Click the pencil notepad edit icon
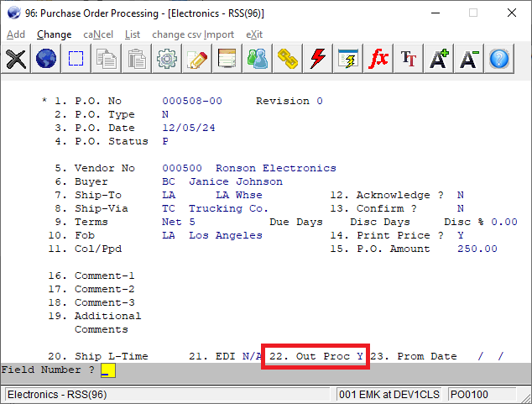 (x=196, y=58)
